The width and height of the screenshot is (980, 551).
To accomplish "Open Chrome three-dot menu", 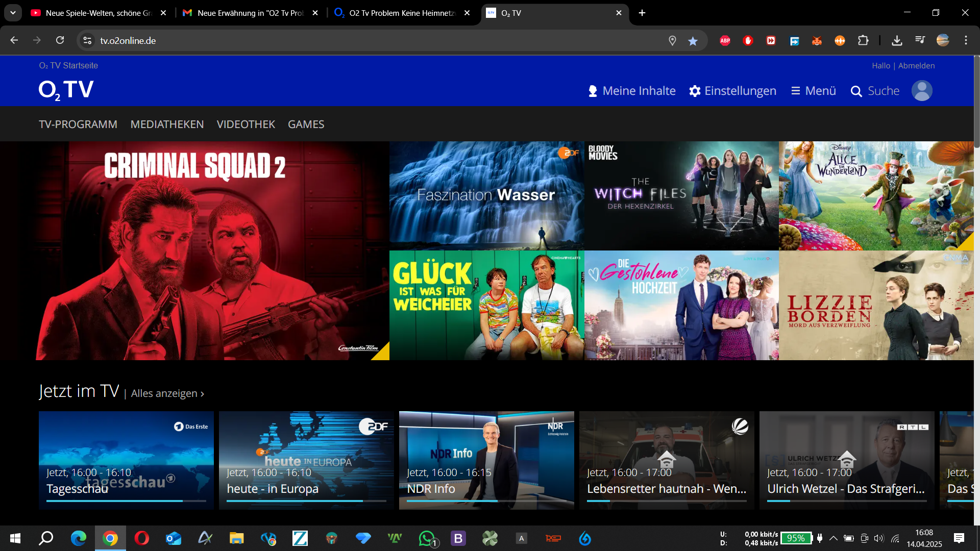I will tap(966, 40).
